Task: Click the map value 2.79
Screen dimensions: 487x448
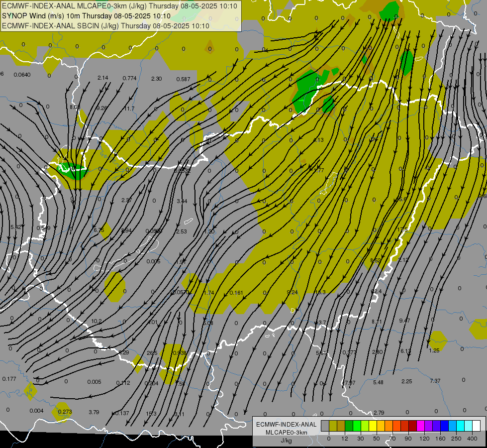Action: coord(379,413)
